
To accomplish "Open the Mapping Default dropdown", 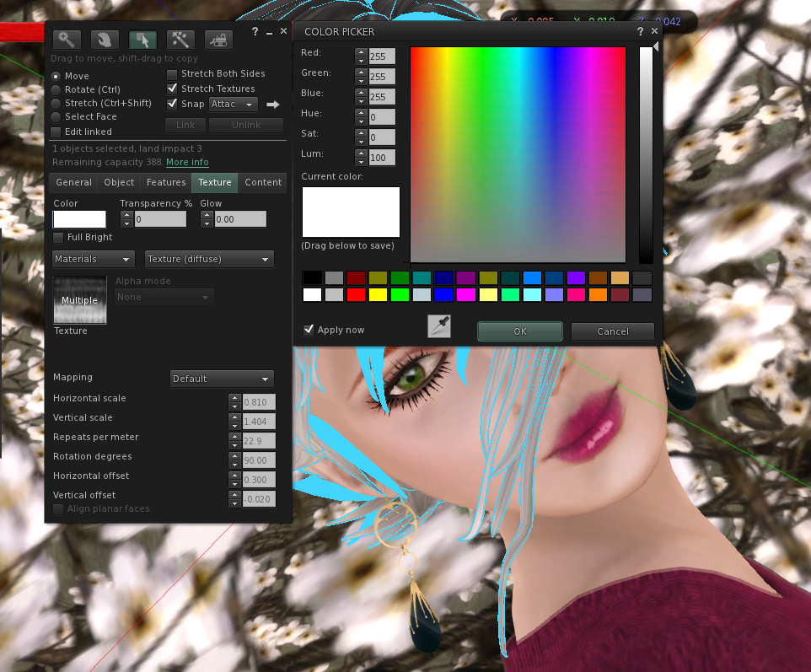I will 222,379.
